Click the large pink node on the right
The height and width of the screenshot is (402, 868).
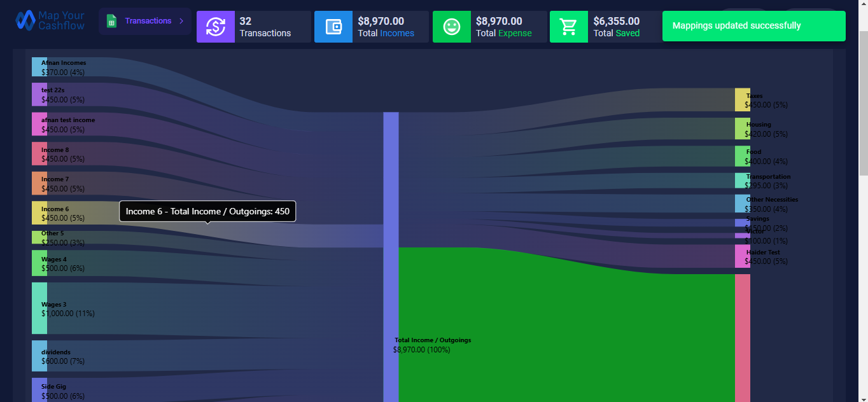click(x=743, y=338)
